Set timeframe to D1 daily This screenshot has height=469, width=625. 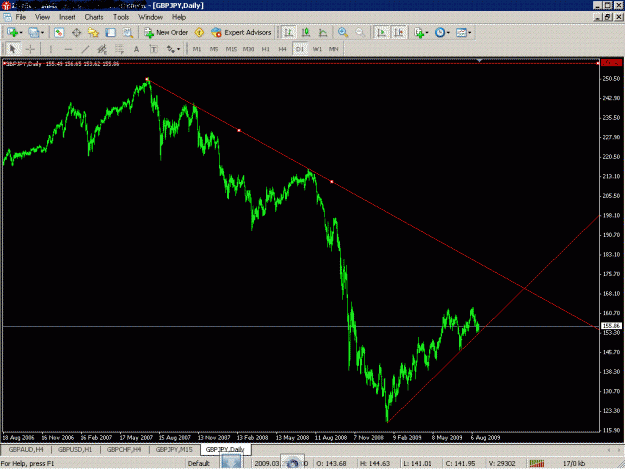[x=300, y=49]
